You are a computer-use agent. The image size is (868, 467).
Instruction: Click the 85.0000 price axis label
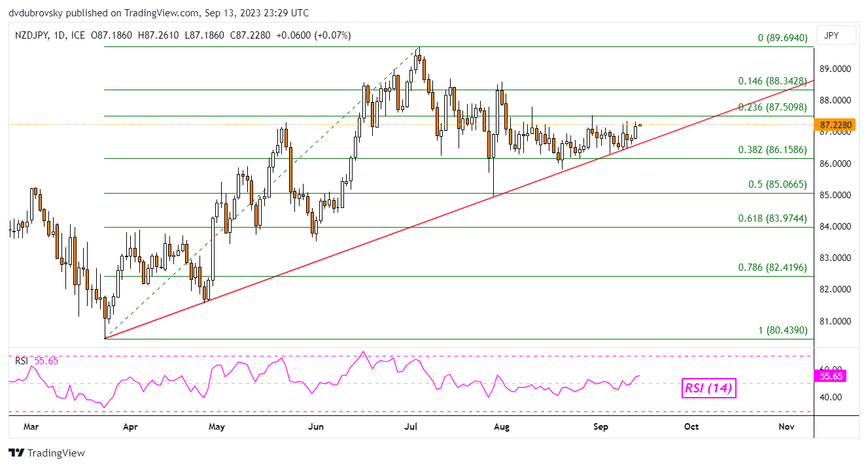coord(836,195)
